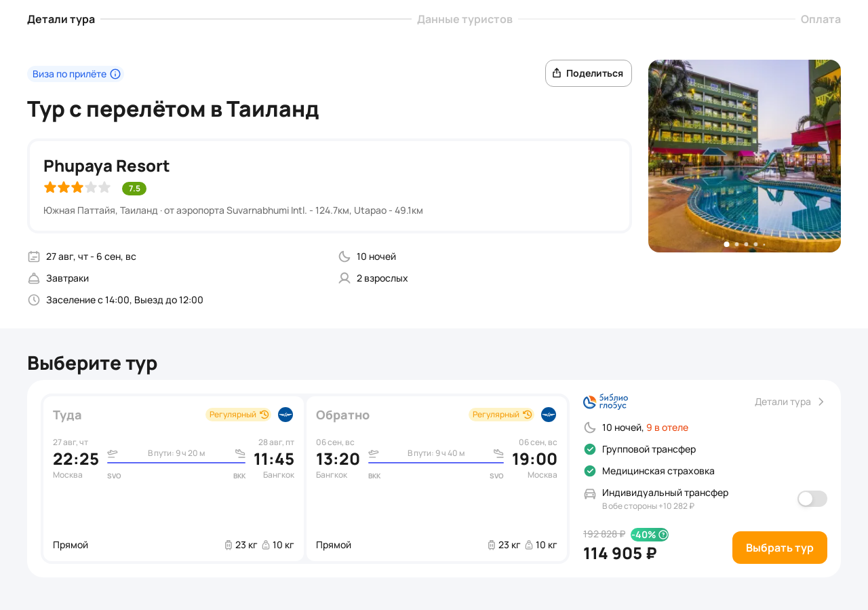
Task: Click the 10 кг hand baggage icon in Обратно card
Action: click(x=529, y=545)
